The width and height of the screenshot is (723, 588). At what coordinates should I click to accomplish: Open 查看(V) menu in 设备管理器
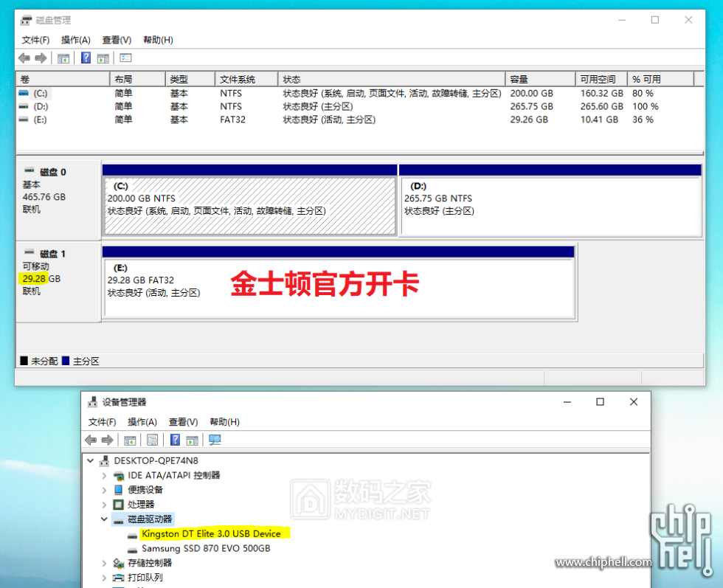point(183,422)
